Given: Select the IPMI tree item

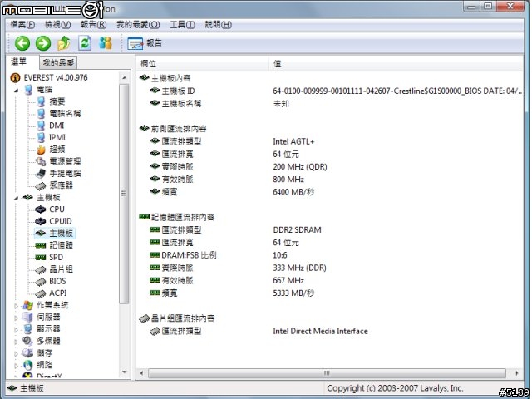Looking at the screenshot, I should (x=51, y=137).
